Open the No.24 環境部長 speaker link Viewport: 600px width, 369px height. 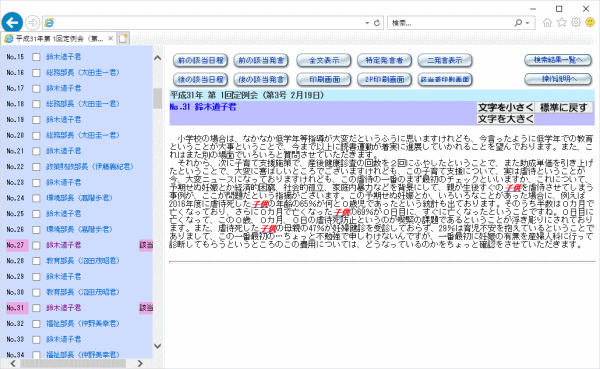point(79,198)
